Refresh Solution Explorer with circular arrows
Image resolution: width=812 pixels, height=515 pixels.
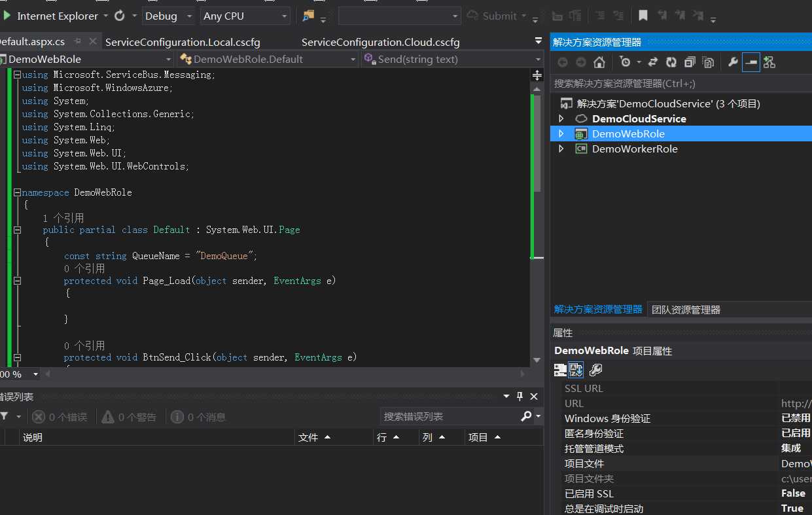tap(671, 62)
